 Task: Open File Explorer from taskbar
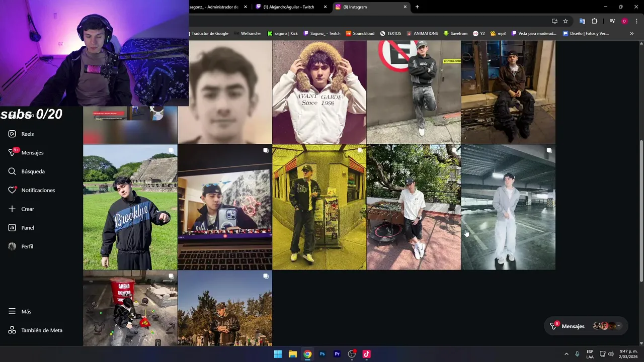tap(292, 354)
